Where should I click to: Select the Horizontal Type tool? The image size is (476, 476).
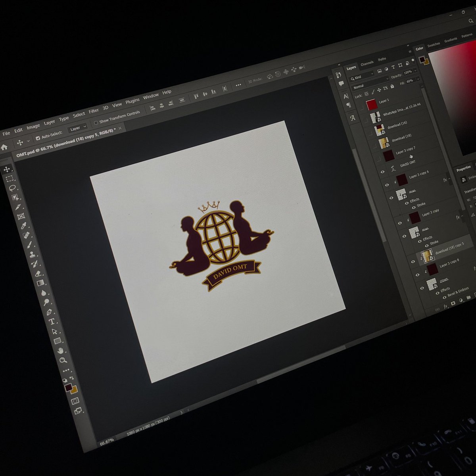[x=52, y=322]
